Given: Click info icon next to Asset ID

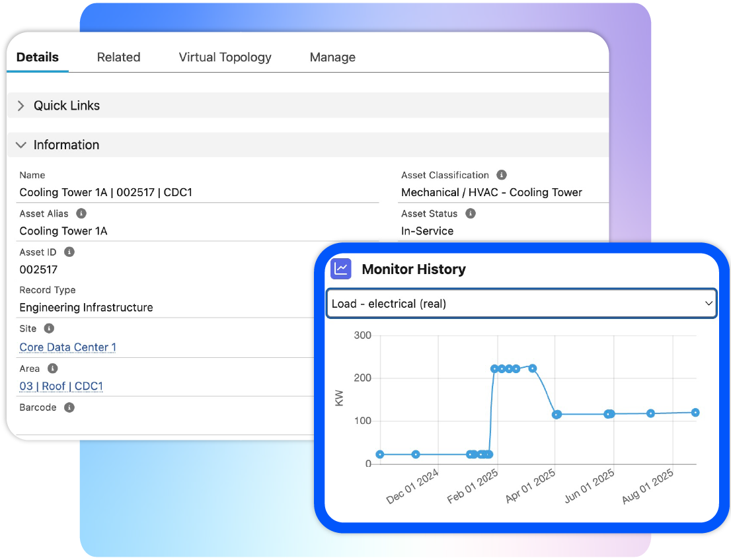Looking at the screenshot, I should (x=69, y=252).
